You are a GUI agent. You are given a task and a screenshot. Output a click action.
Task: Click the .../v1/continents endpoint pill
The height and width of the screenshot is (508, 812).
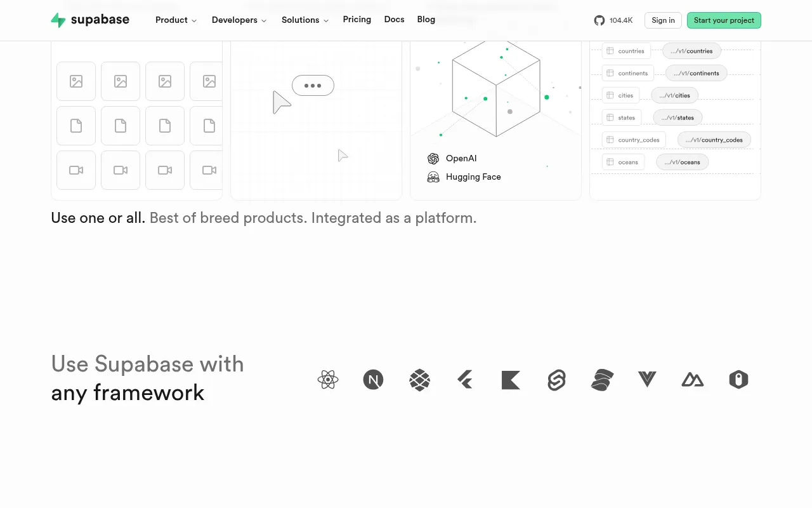(x=697, y=73)
